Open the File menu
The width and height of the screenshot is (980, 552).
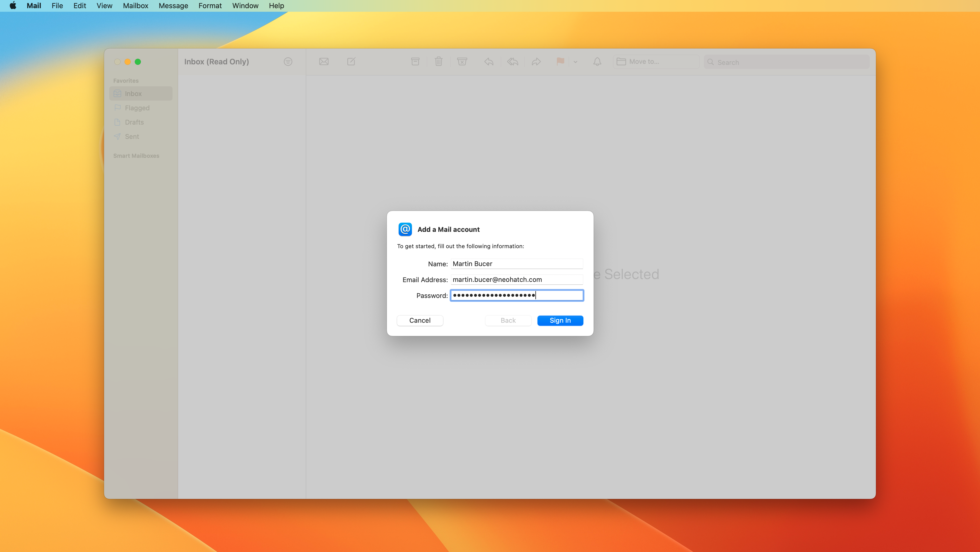(57, 6)
